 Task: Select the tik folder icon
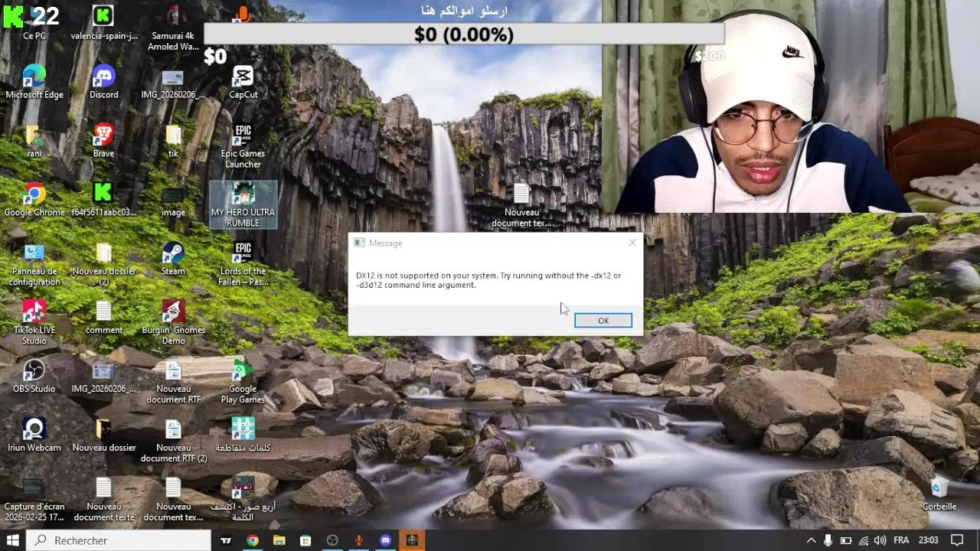[x=173, y=141]
